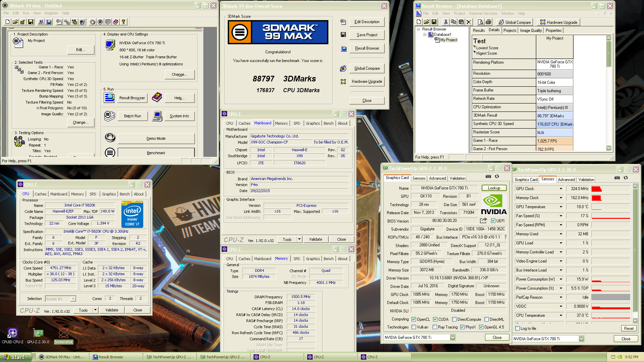The width and height of the screenshot is (644, 362).
Task: Open Screenshot desktop shortcut
Action: click(x=63, y=336)
